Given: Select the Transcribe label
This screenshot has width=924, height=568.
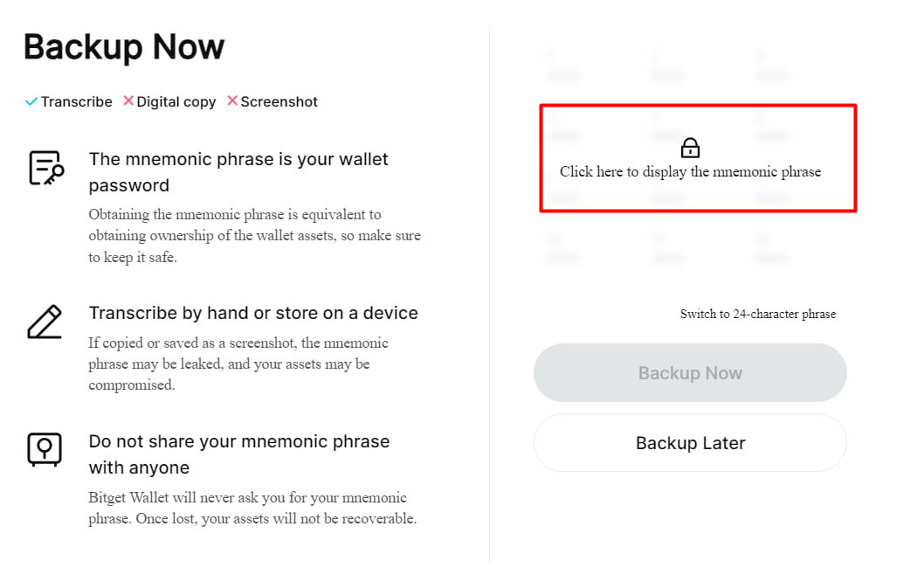Looking at the screenshot, I should (77, 101).
